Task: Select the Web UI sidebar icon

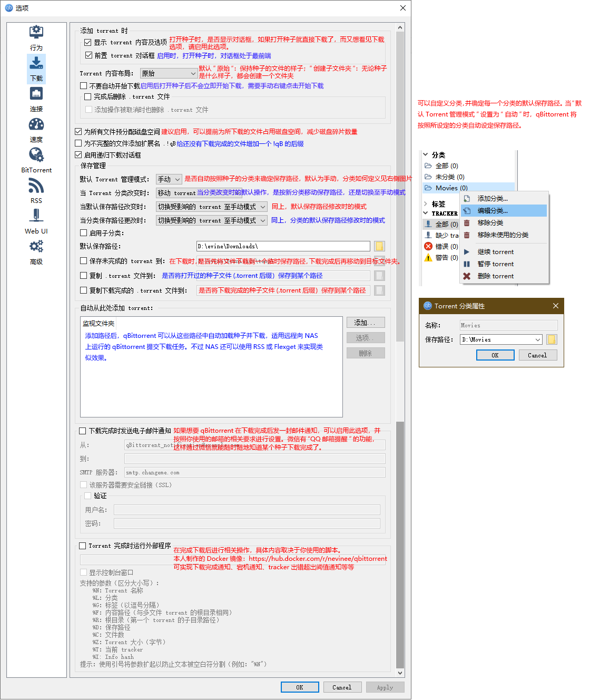Action: 36,216
